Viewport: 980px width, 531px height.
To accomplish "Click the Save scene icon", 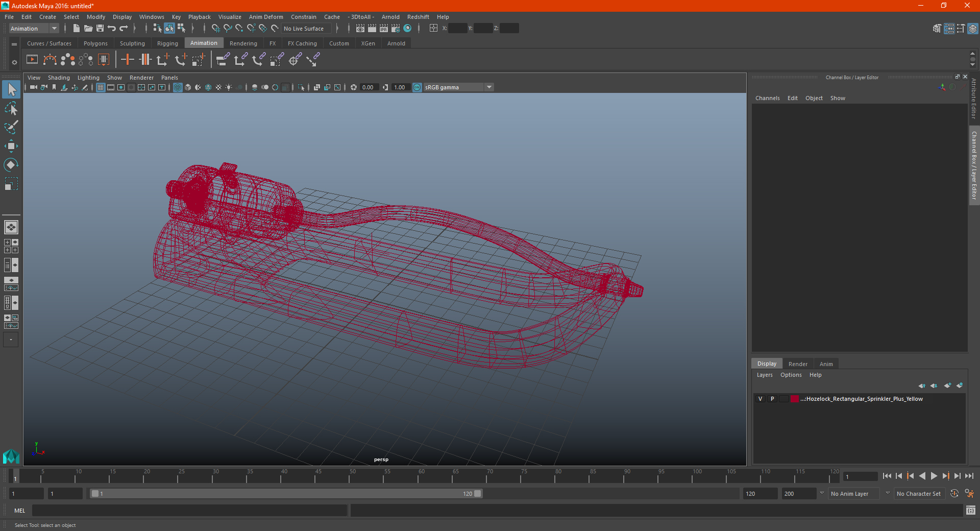I will pyautogui.click(x=100, y=29).
